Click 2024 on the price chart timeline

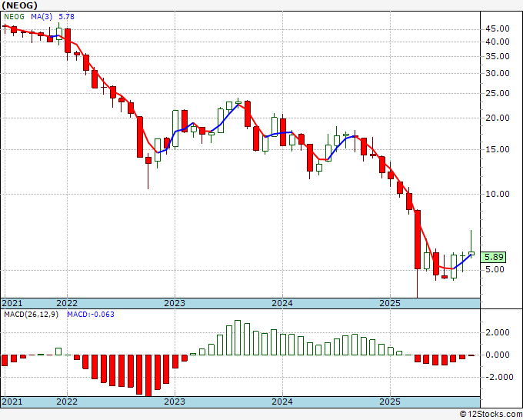click(x=282, y=303)
